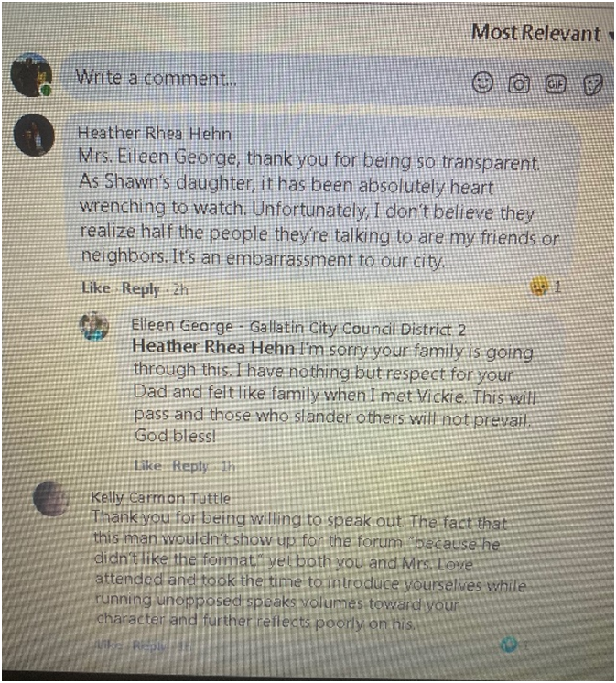616x683 pixels.
Task: Reply to Kelly Carmon Tuttle's comment
Action: [149, 645]
